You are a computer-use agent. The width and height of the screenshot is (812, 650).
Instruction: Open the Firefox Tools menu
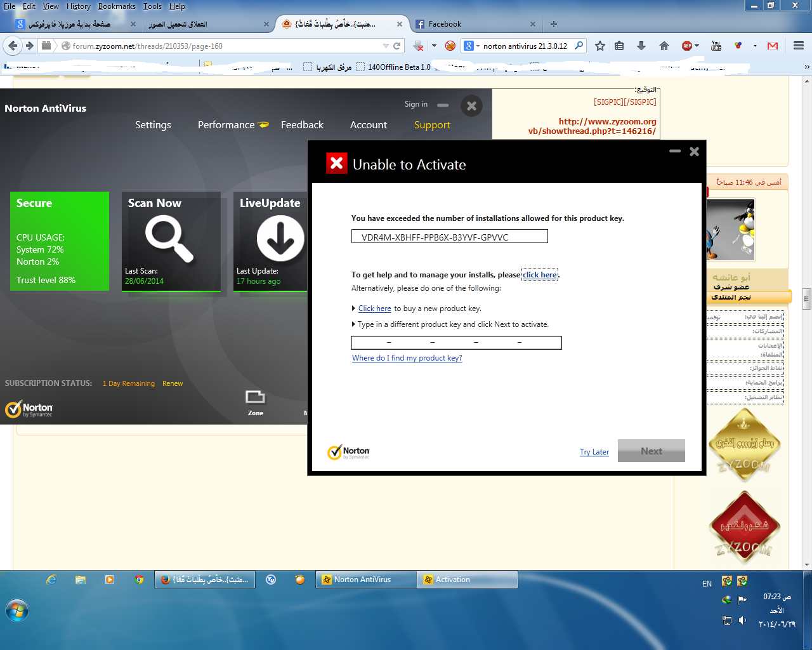[x=152, y=6]
